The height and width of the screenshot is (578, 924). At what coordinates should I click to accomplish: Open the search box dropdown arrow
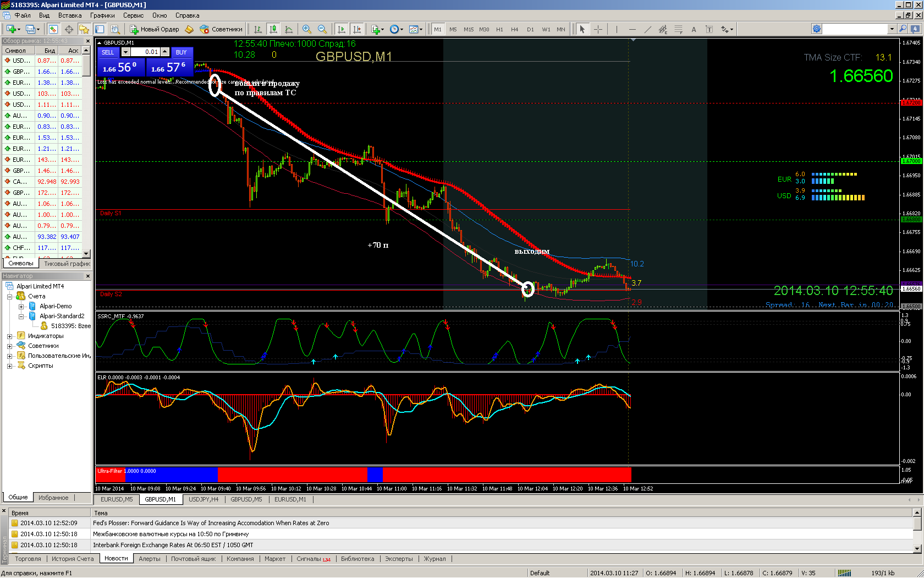(892, 29)
